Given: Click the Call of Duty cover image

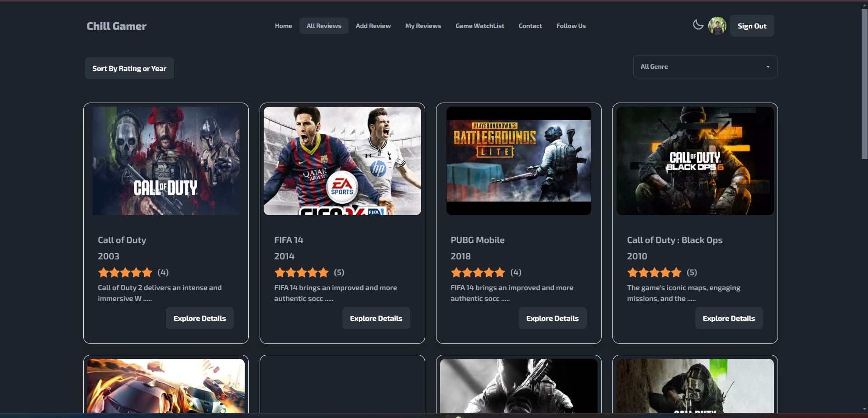Looking at the screenshot, I should coord(166,161).
